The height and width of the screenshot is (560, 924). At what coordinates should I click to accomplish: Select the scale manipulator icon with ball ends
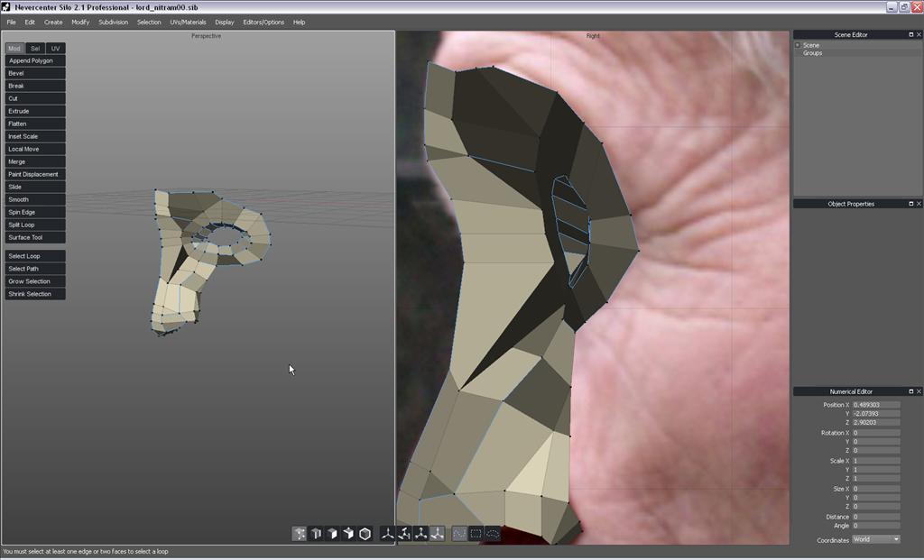420,534
